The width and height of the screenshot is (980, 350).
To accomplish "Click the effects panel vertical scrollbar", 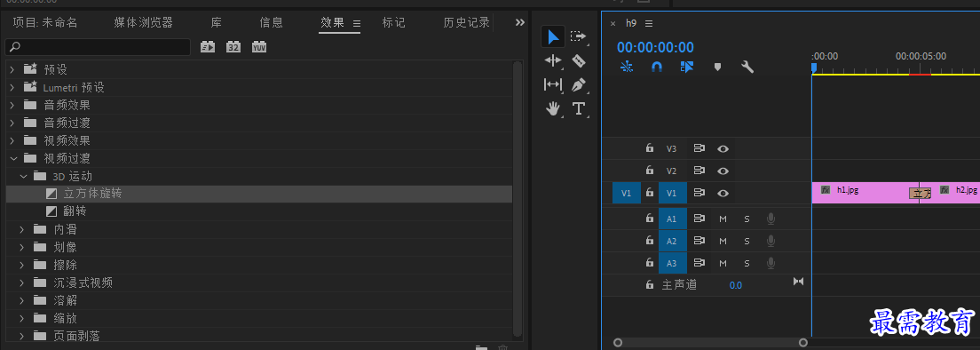I will 518,199.
